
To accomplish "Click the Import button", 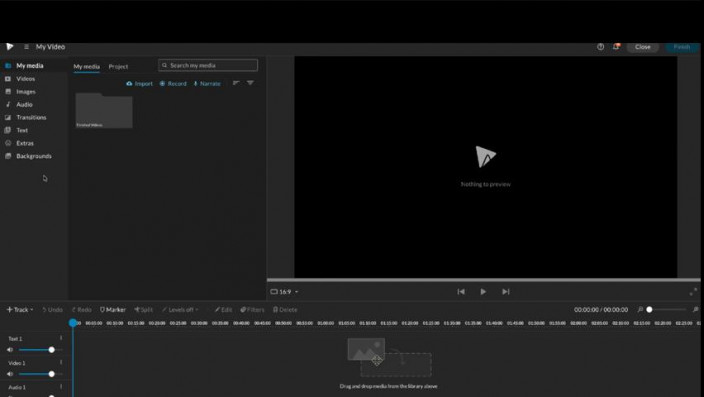I will point(140,84).
